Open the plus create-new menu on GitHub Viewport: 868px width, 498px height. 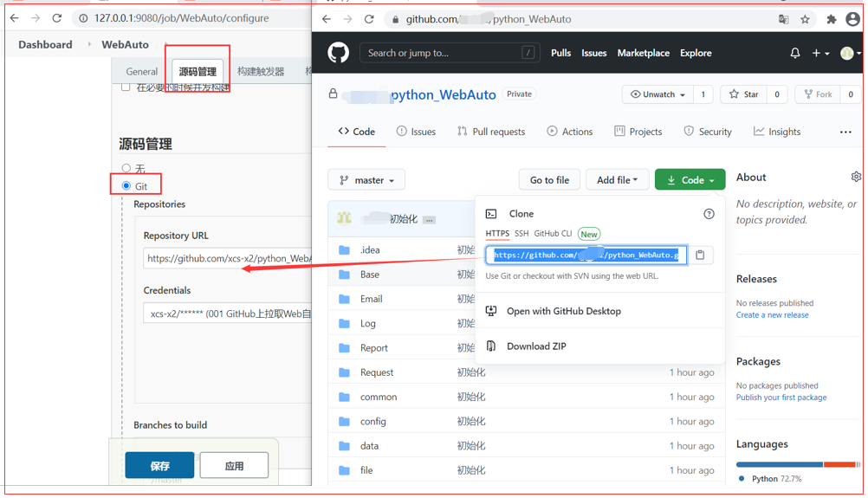pos(820,53)
